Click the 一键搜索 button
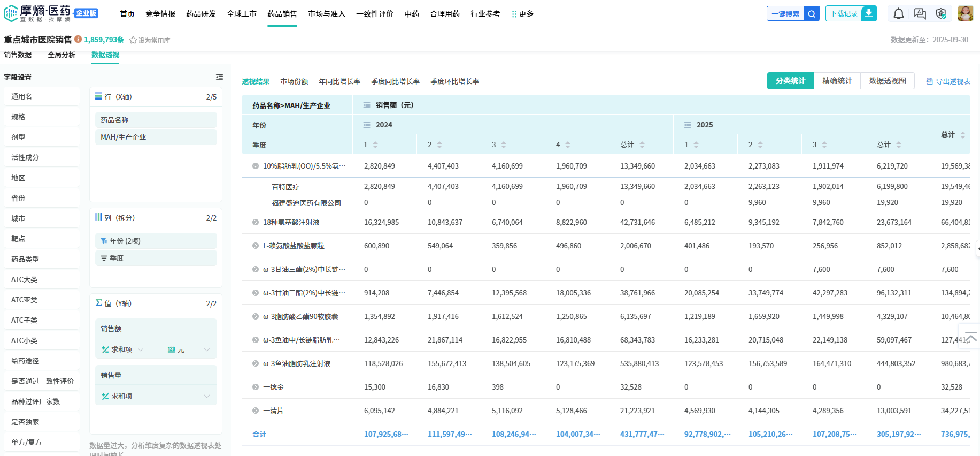This screenshot has width=980, height=456. [x=785, y=14]
